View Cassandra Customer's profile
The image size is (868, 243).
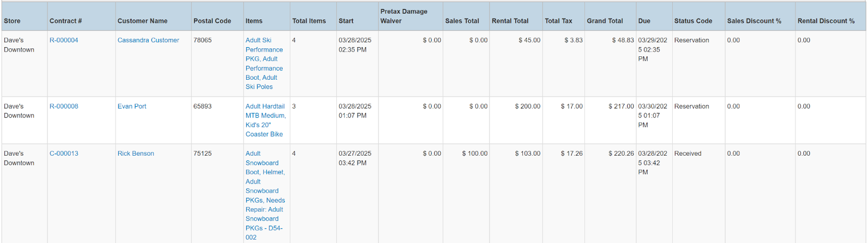coord(148,40)
